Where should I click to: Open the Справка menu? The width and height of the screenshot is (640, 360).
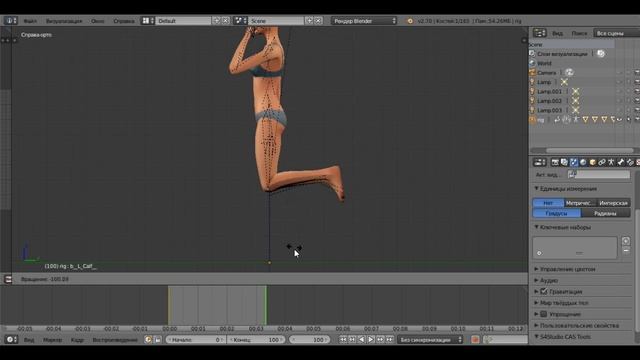(124, 21)
